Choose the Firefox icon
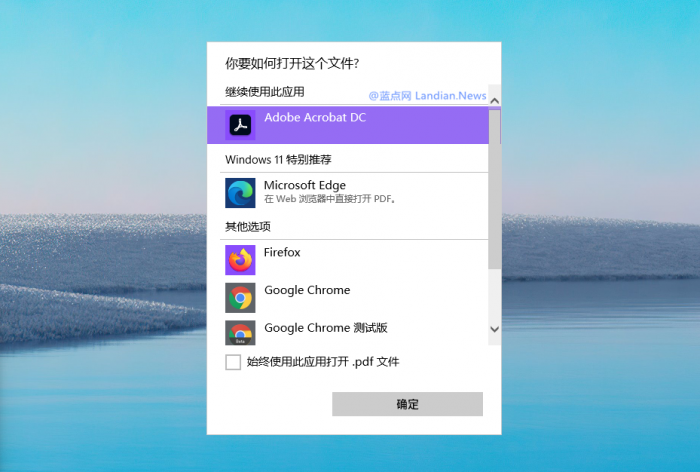Screen dimensions: 700x472 [240, 260]
